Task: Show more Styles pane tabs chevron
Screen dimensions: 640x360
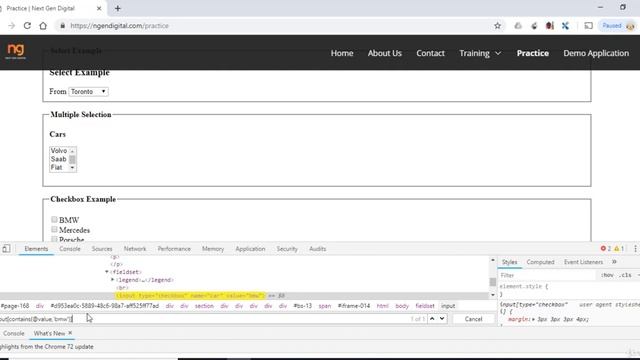Action: tap(614, 262)
